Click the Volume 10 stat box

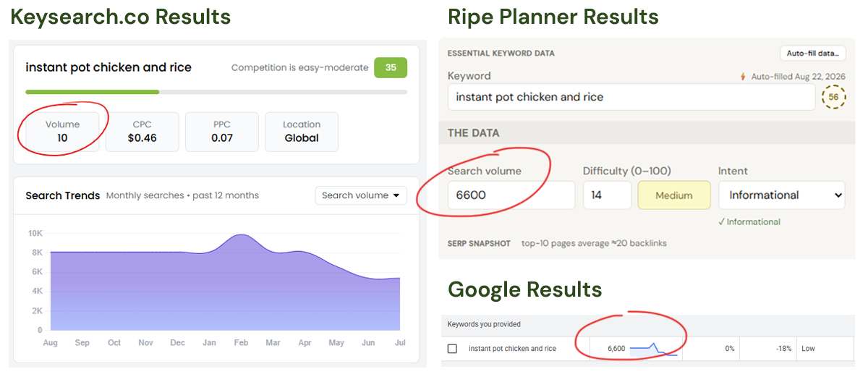(x=63, y=132)
